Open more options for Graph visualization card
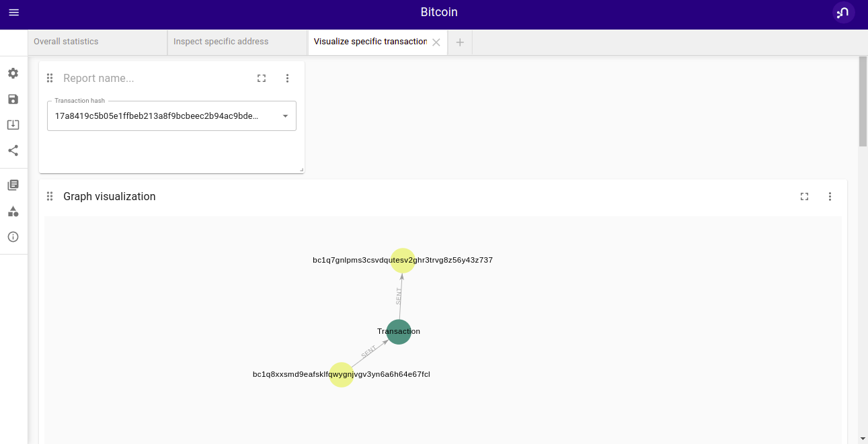The width and height of the screenshot is (868, 444). pos(830,196)
